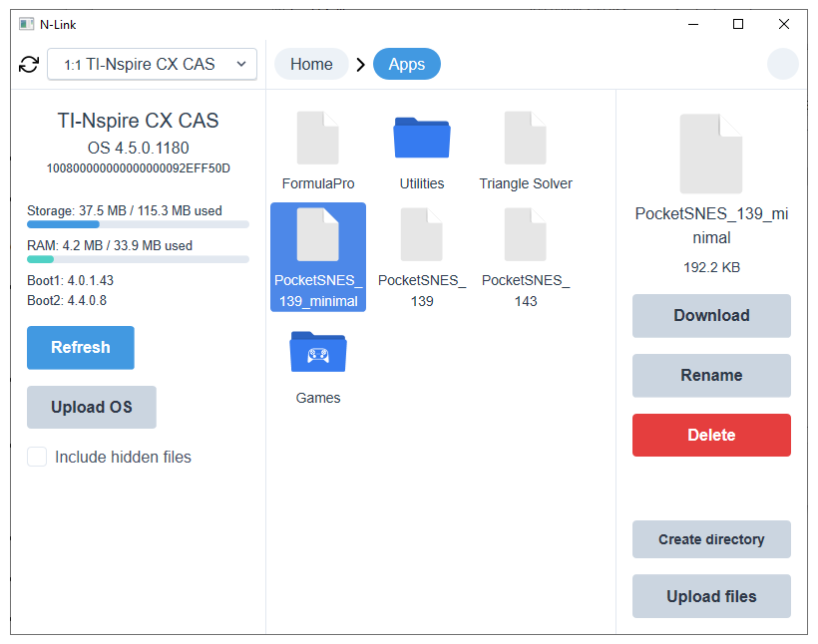Open the Utilities folder
Image resolution: width=818 pixels, height=644 pixels.
[422, 151]
